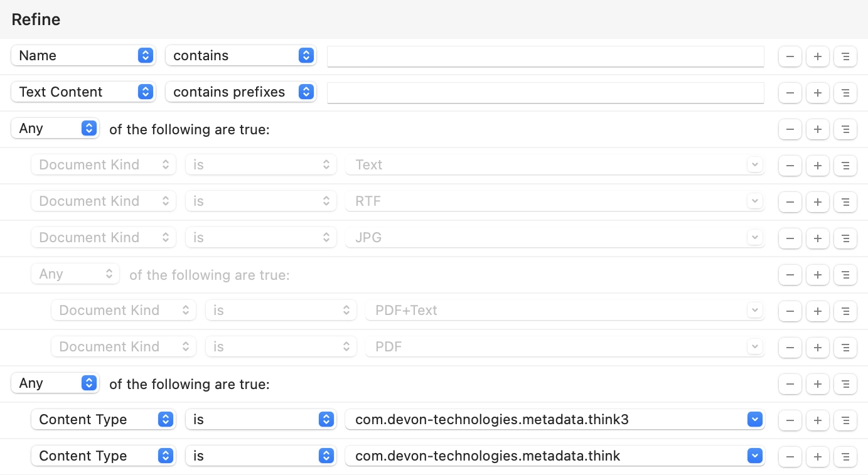Image resolution: width=868 pixels, height=475 pixels.
Task: Click the minus icon on the nested Any row
Action: (x=790, y=274)
